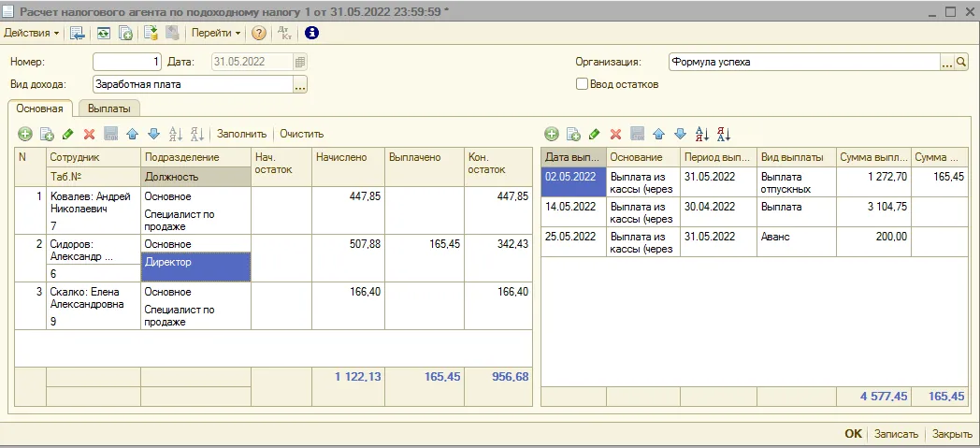
Task: Click the magnifier icon next to Организация
Action: [961, 62]
